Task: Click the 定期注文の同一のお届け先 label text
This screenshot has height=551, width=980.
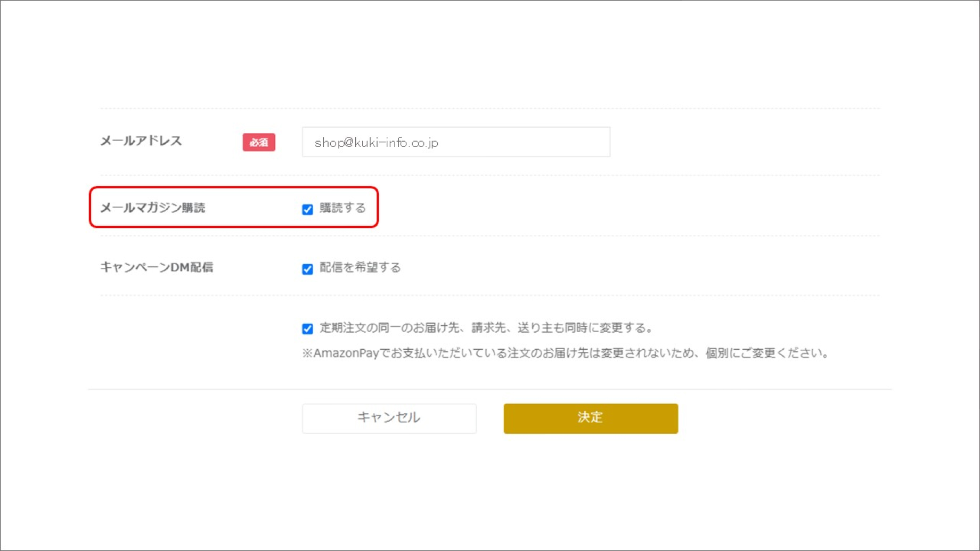Action: point(487,328)
